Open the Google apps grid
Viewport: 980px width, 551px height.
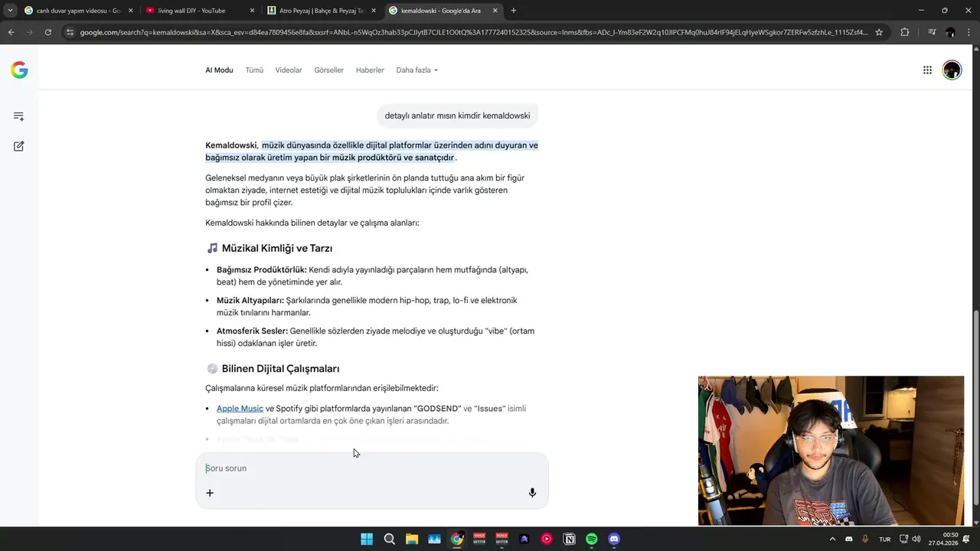(927, 70)
